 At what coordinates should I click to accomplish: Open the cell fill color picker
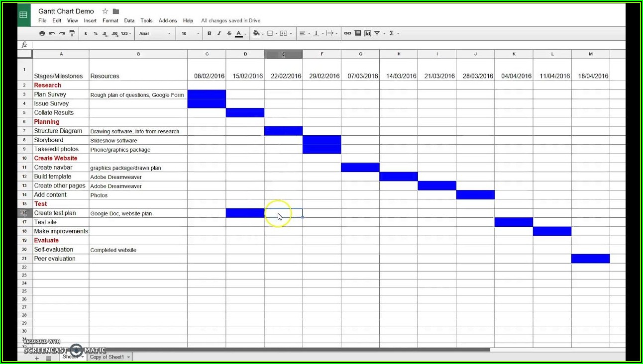(x=256, y=33)
